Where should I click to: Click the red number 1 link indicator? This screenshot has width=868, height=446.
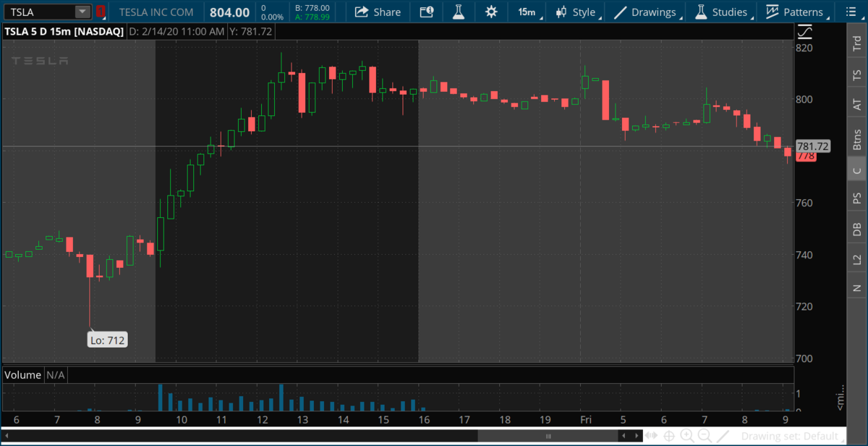coord(101,12)
